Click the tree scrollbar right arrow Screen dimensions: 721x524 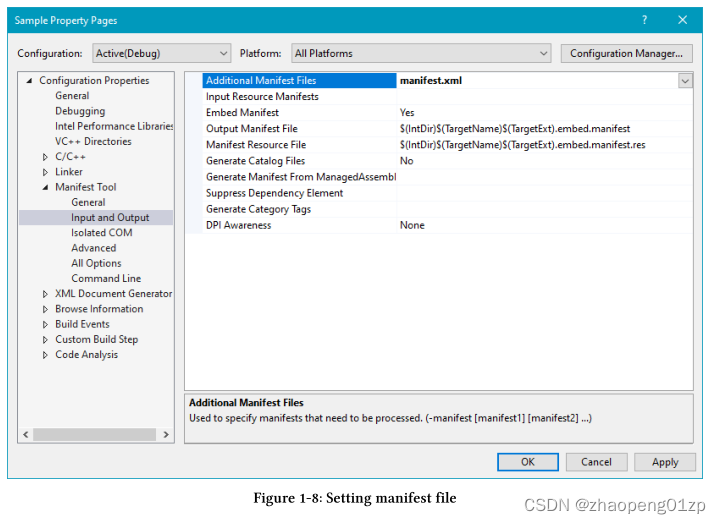pos(166,434)
